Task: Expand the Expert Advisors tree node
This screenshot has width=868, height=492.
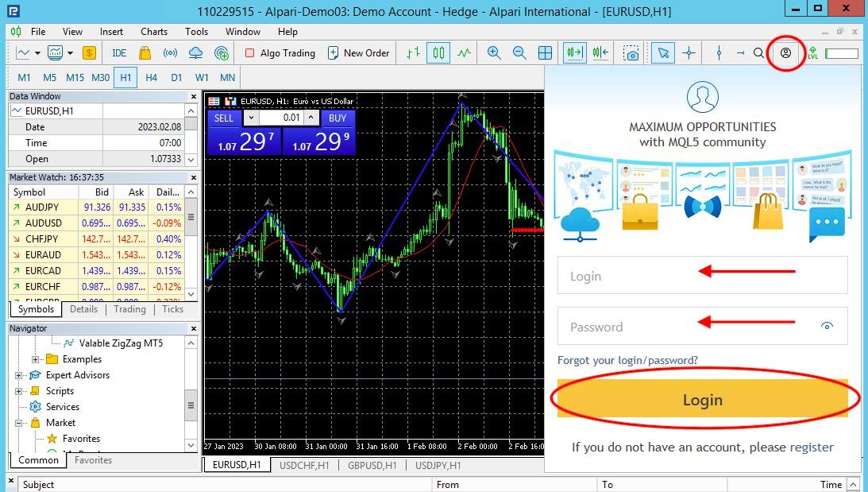Action: [18, 375]
